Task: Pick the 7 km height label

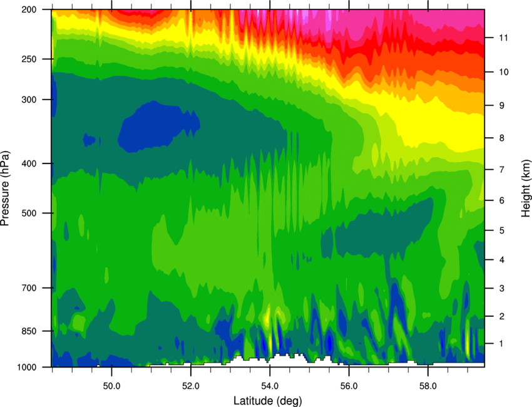Action: pyautogui.click(x=502, y=170)
